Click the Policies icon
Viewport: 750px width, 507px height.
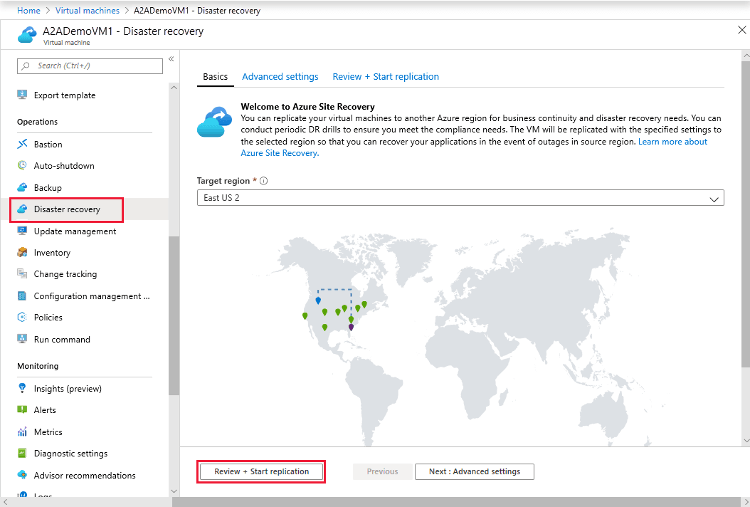pyautogui.click(x=23, y=317)
